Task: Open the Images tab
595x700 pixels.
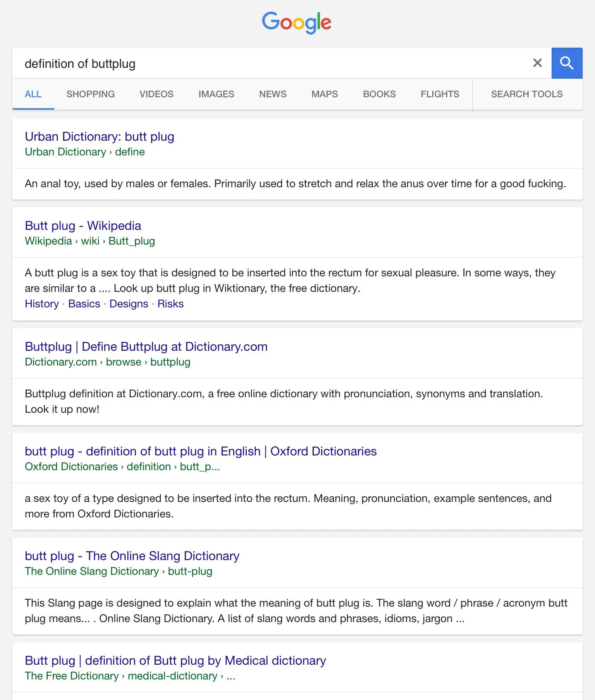Action: 216,94
